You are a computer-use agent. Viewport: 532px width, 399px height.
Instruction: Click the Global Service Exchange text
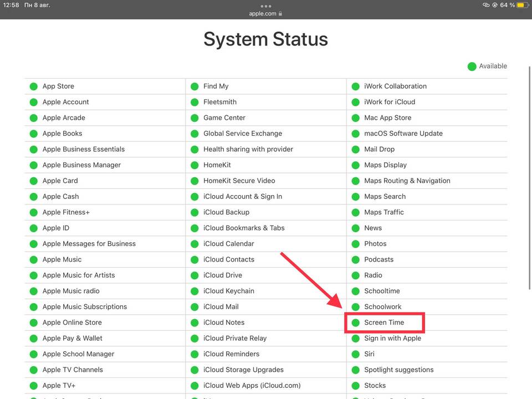point(243,134)
